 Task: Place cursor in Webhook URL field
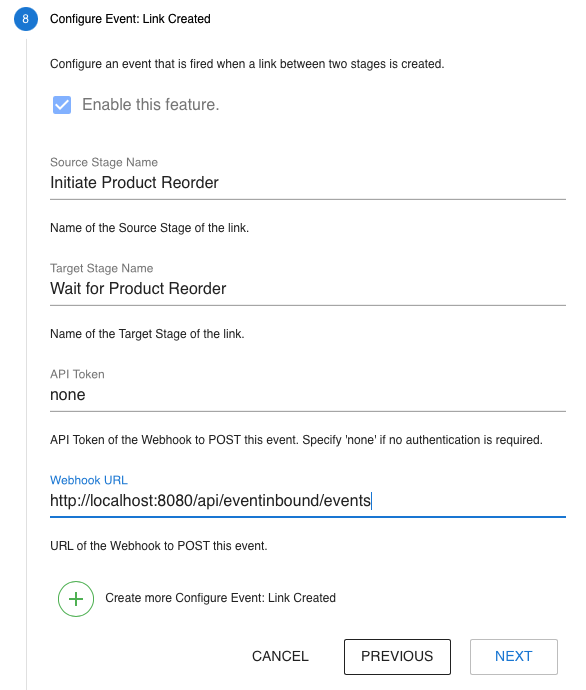308,501
